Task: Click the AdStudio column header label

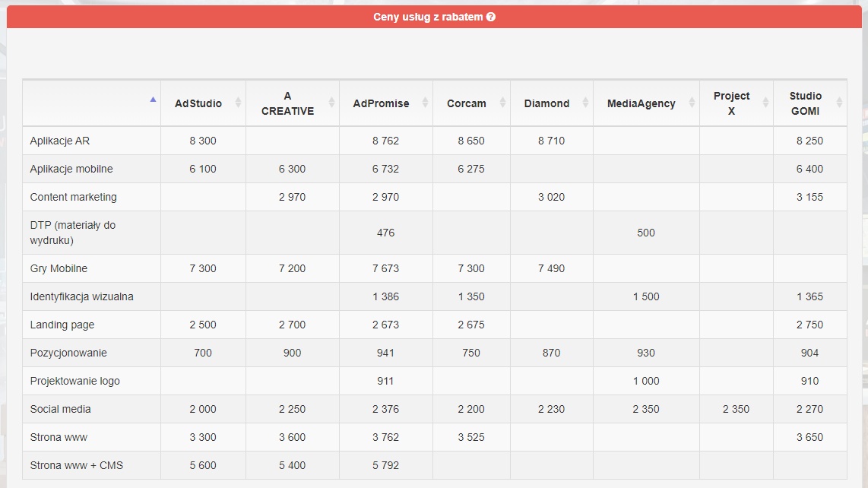Action: 198,103
